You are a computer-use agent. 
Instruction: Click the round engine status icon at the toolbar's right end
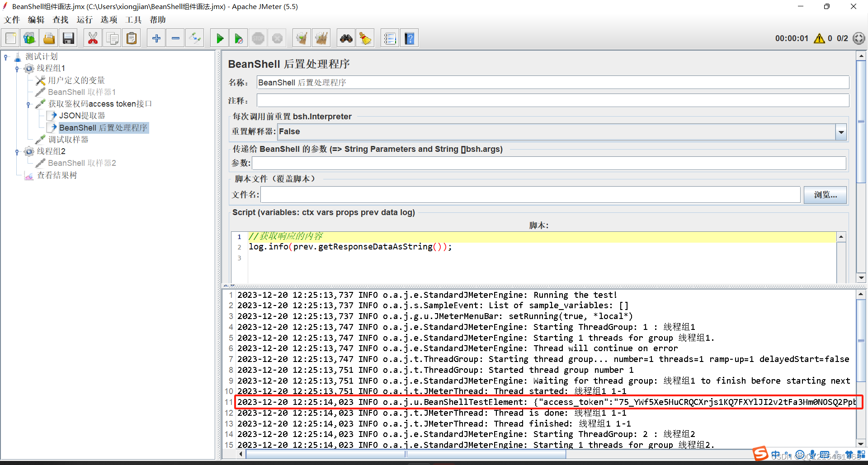click(x=859, y=38)
